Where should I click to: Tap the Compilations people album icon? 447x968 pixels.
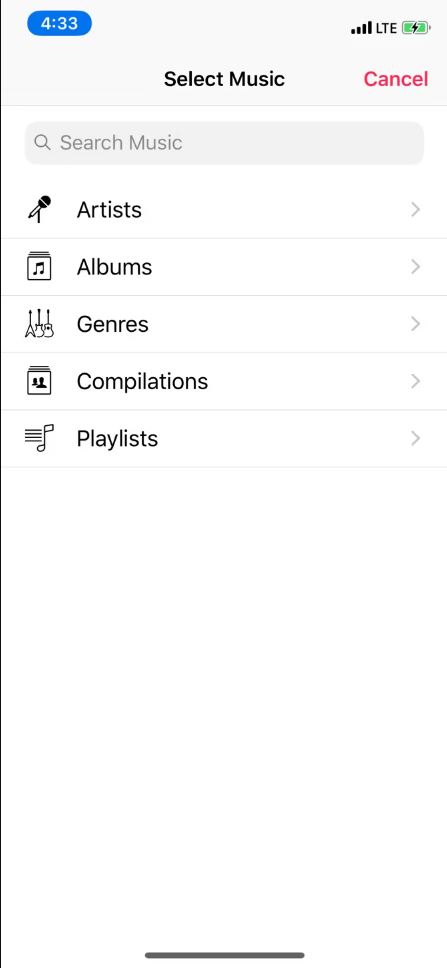(39, 380)
